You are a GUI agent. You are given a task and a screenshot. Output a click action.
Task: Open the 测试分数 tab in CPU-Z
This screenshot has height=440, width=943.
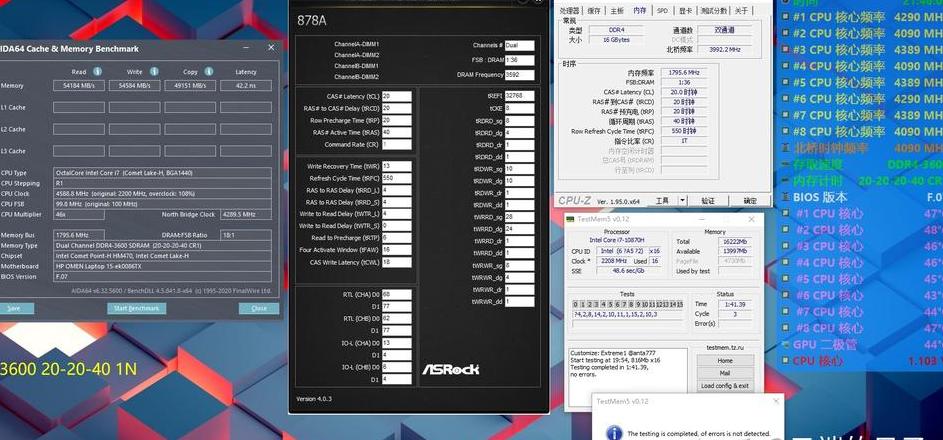[x=714, y=11]
